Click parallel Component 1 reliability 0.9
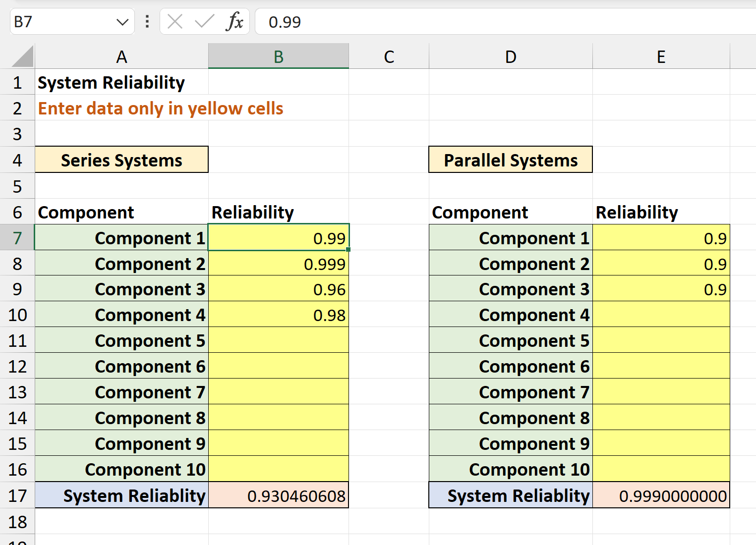Image resolution: width=756 pixels, height=545 pixels. pos(661,237)
